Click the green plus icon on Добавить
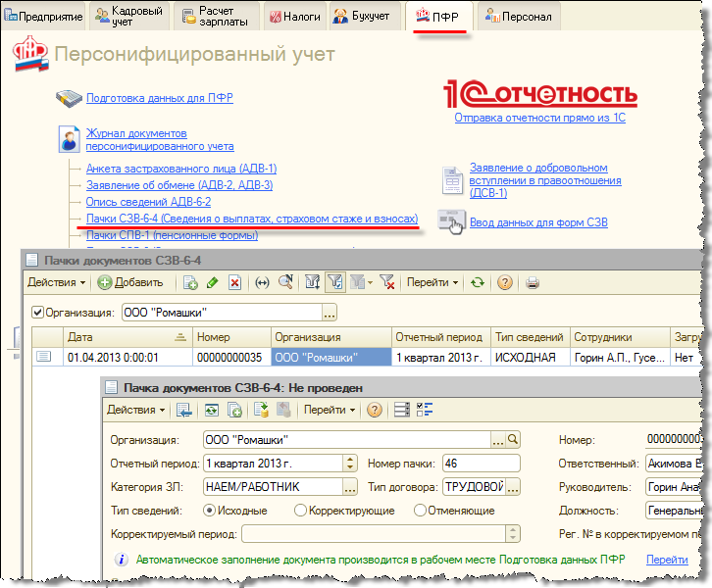Screen dimensions: 712x588 click(x=104, y=283)
